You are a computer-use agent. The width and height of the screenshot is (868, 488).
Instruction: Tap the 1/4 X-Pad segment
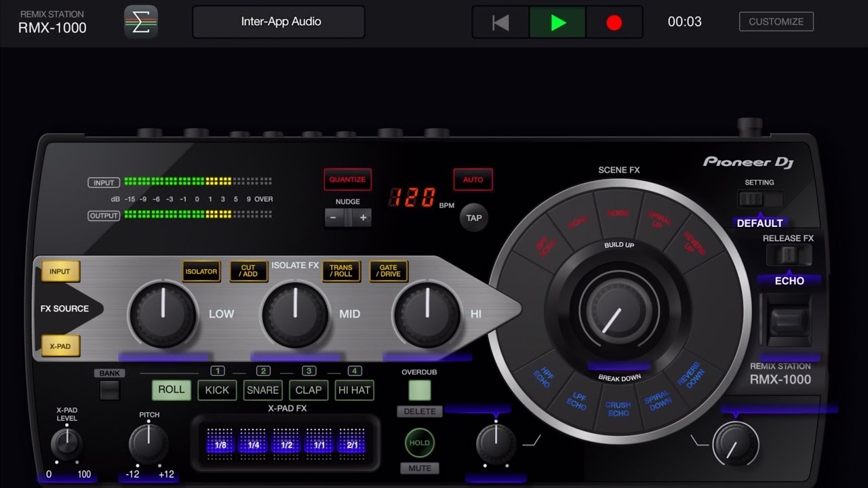click(x=253, y=445)
